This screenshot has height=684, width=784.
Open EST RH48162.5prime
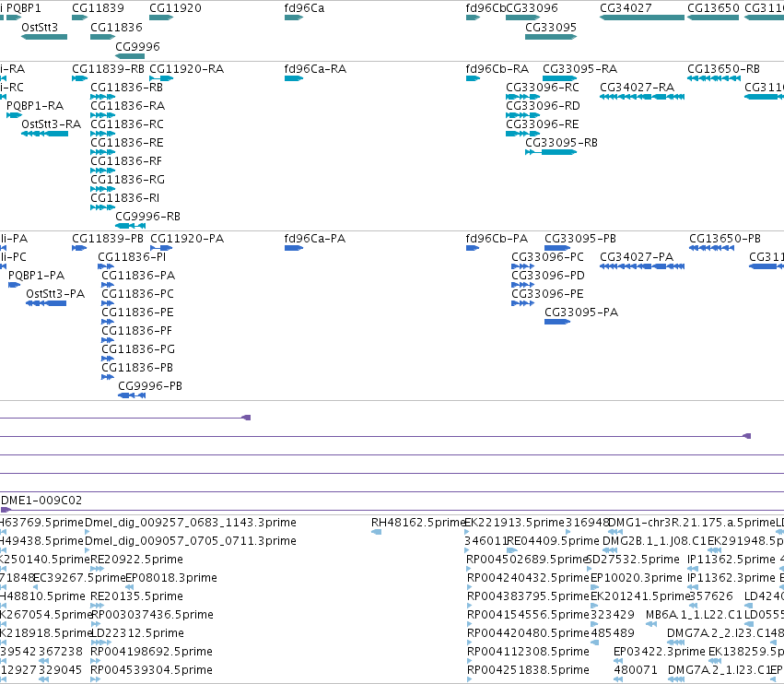click(377, 532)
